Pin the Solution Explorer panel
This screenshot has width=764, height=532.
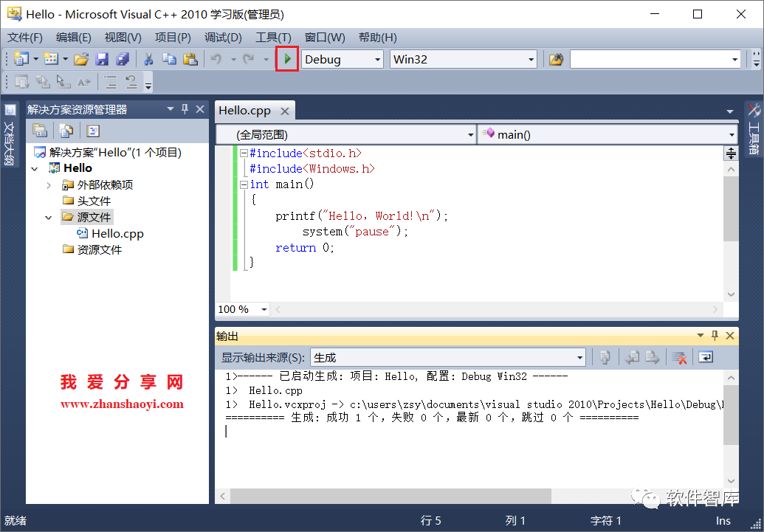point(185,109)
